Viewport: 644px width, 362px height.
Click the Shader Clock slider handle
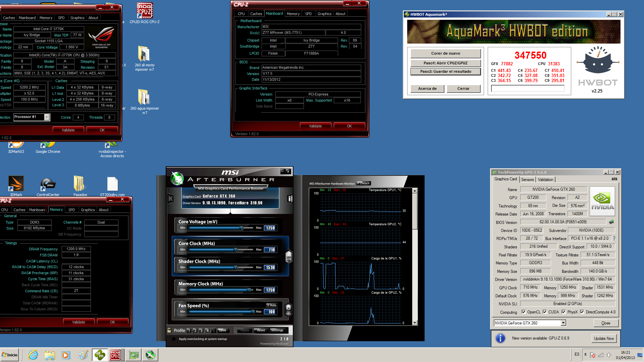pyautogui.click(x=236, y=267)
